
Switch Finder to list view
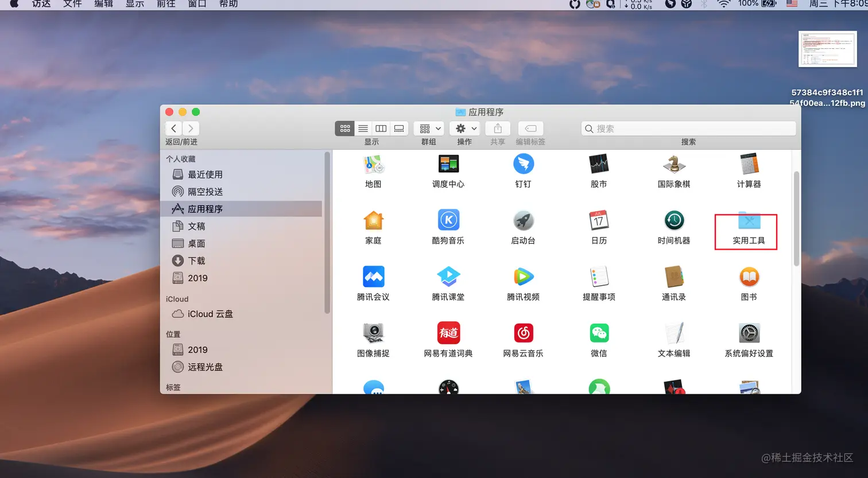363,129
